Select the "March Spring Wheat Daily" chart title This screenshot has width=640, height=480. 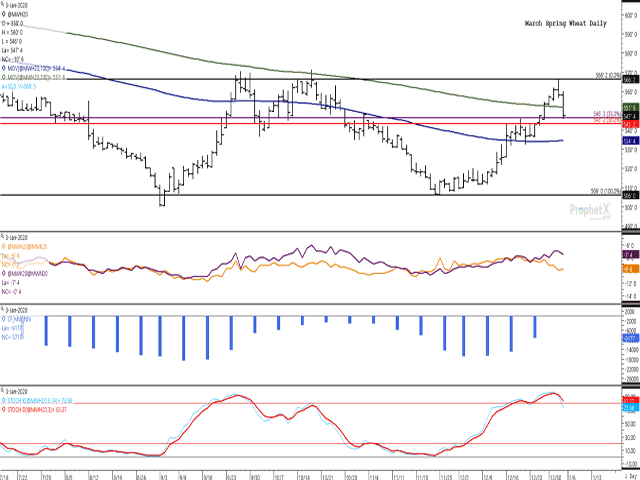point(565,23)
